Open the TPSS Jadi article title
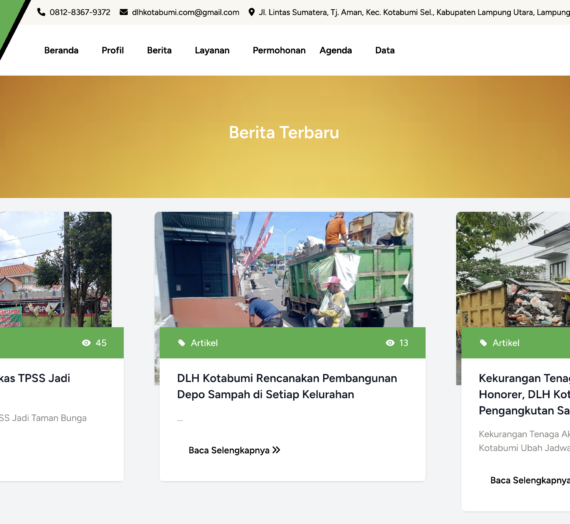 click(35, 378)
